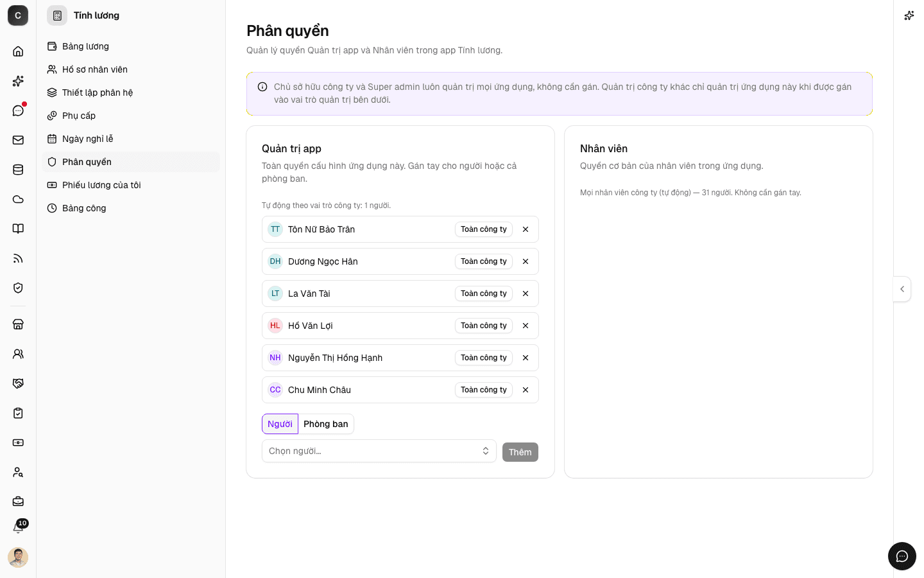Open the handshake icon in the left rail
This screenshot has height=578, width=924.
coord(18,383)
